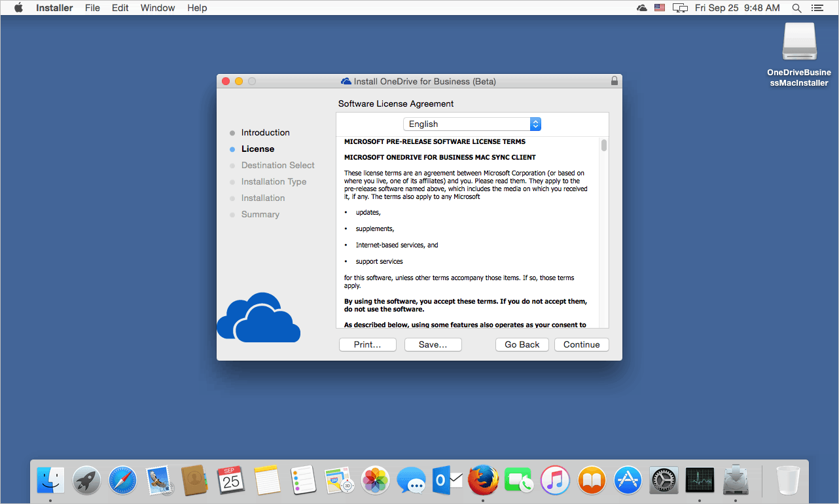Open Calendar icon showing Sep 25
Screen dimensions: 839x504
tap(230, 480)
